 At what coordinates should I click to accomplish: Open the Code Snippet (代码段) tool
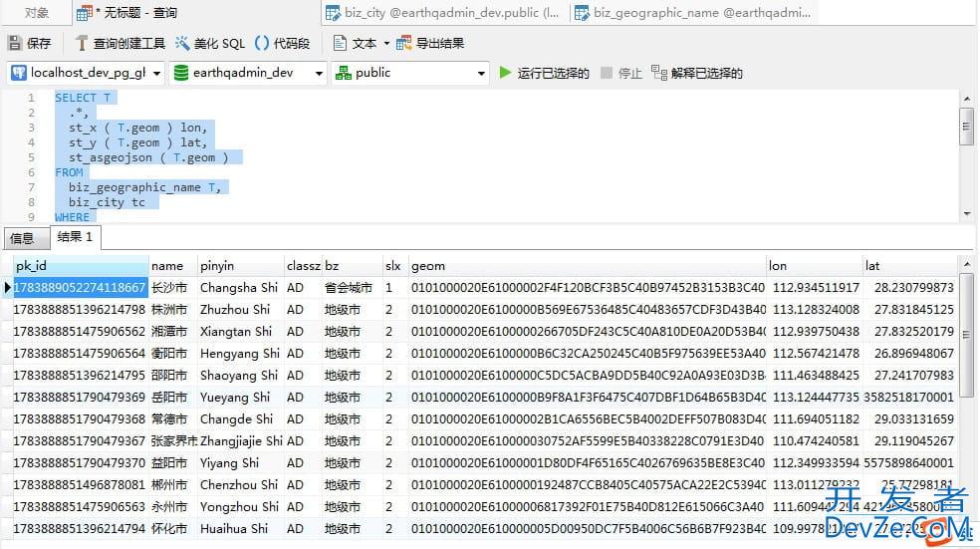click(262, 44)
